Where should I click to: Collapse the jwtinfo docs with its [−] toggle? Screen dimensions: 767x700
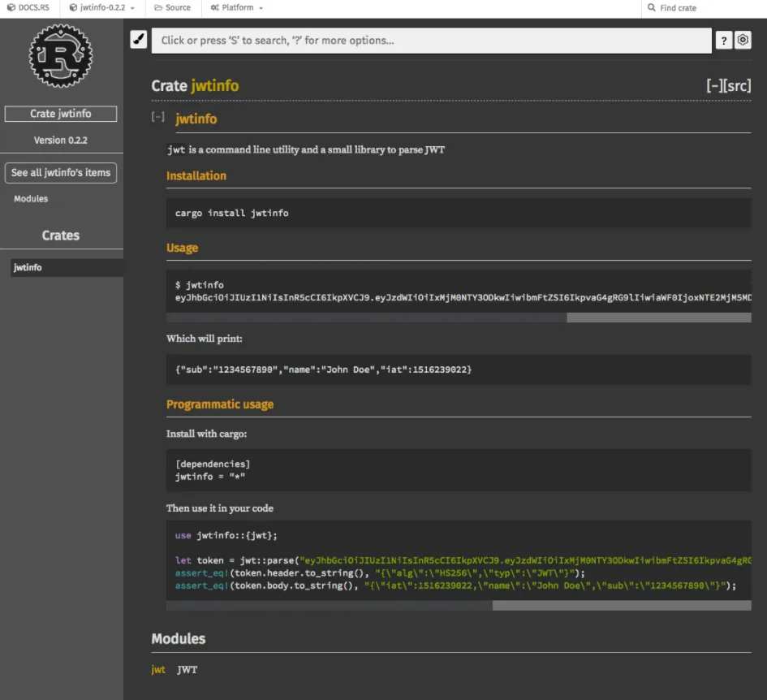157,119
